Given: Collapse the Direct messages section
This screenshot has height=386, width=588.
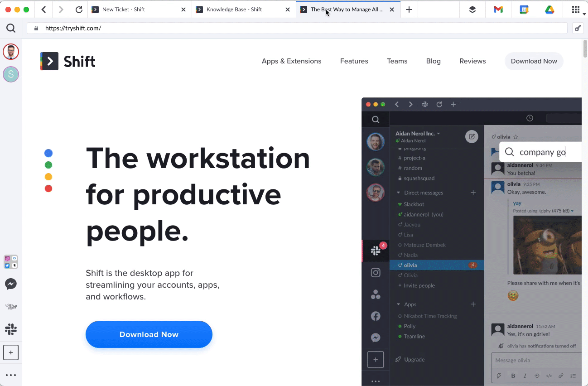Looking at the screenshot, I should pyautogui.click(x=398, y=193).
